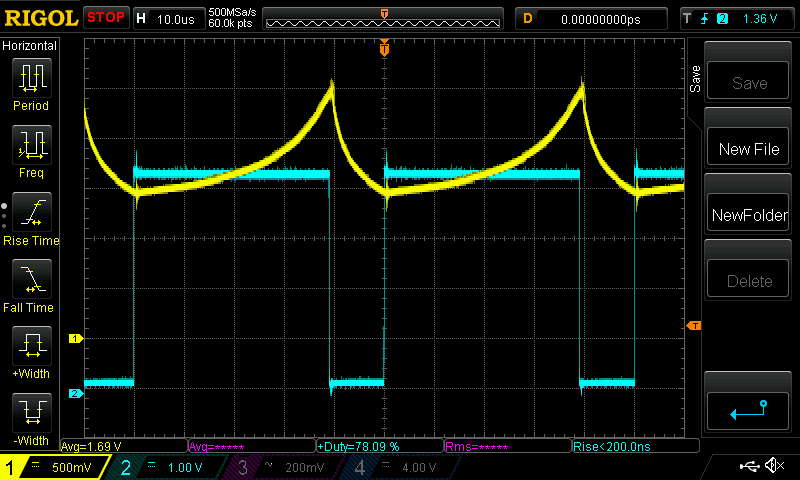800x480 pixels.
Task: Click the USB connection status icon
Action: [x=750, y=466]
